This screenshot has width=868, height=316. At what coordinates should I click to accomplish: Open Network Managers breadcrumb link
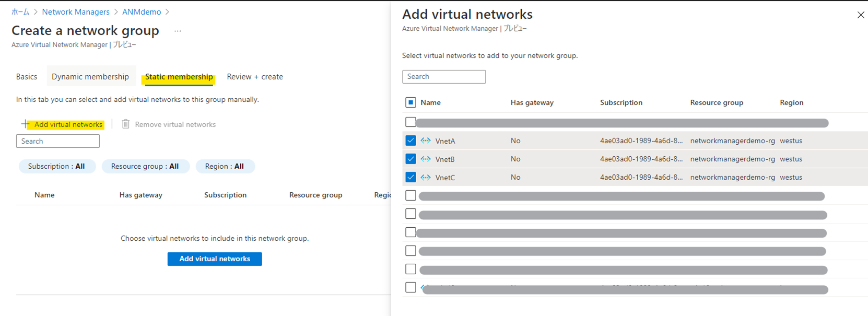[76, 11]
